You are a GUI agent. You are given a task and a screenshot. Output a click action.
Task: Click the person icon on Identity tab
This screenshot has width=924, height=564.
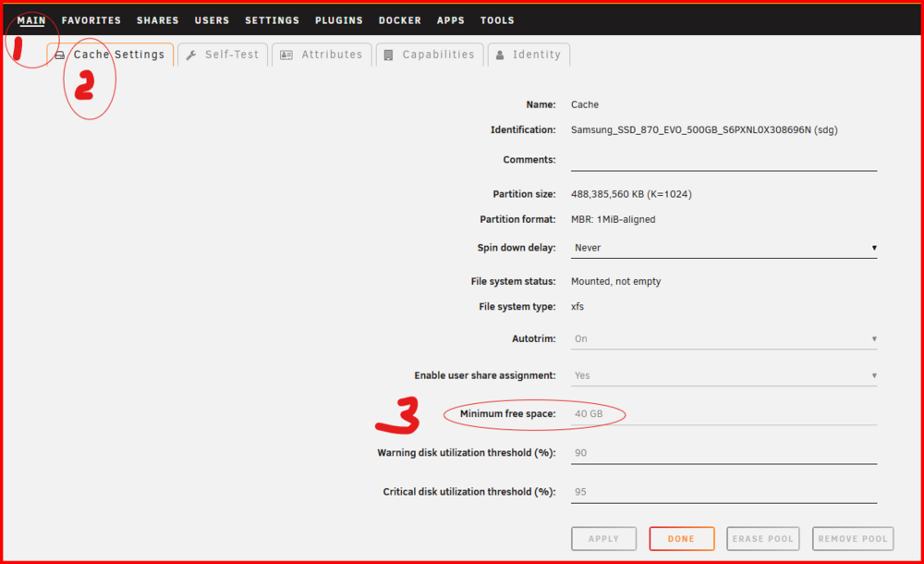click(x=500, y=55)
